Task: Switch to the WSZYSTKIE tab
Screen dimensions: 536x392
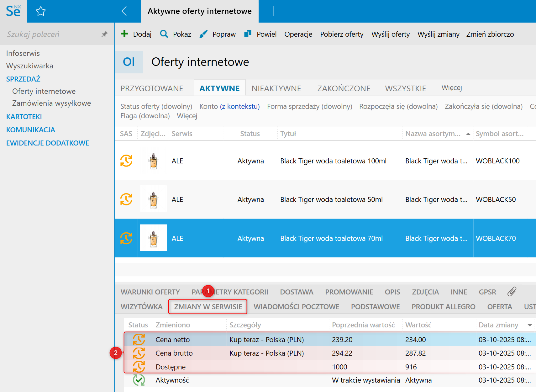Action: [406, 88]
